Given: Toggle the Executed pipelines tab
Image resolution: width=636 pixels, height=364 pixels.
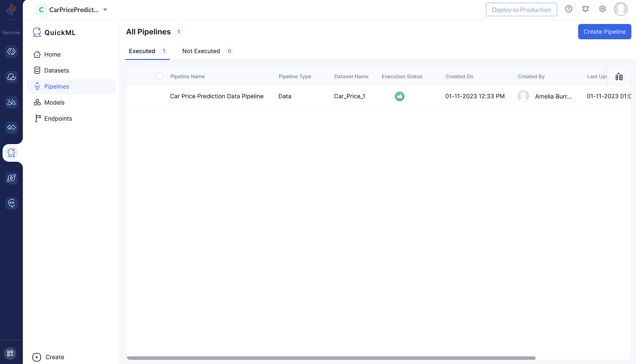Looking at the screenshot, I should click(x=142, y=51).
